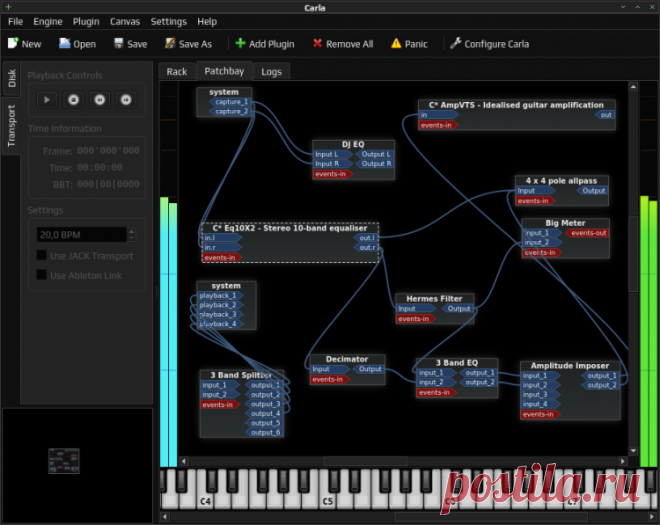Viewport: 660px width, 525px height.
Task: Click system capture_2 port
Action: coord(230,112)
